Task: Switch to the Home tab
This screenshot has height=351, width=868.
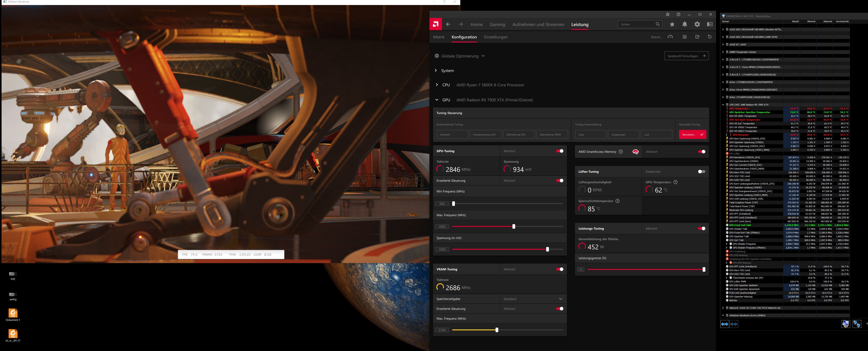Action: click(476, 24)
